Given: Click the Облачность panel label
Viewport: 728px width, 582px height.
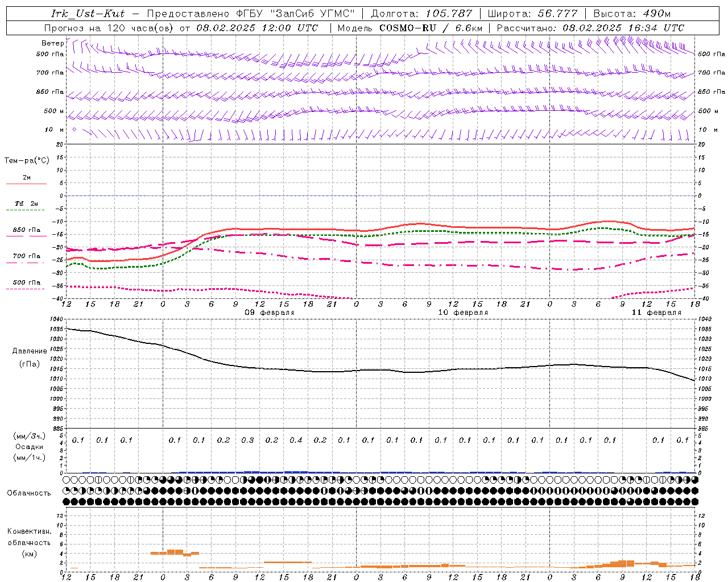Looking at the screenshot, I should tap(29, 493).
